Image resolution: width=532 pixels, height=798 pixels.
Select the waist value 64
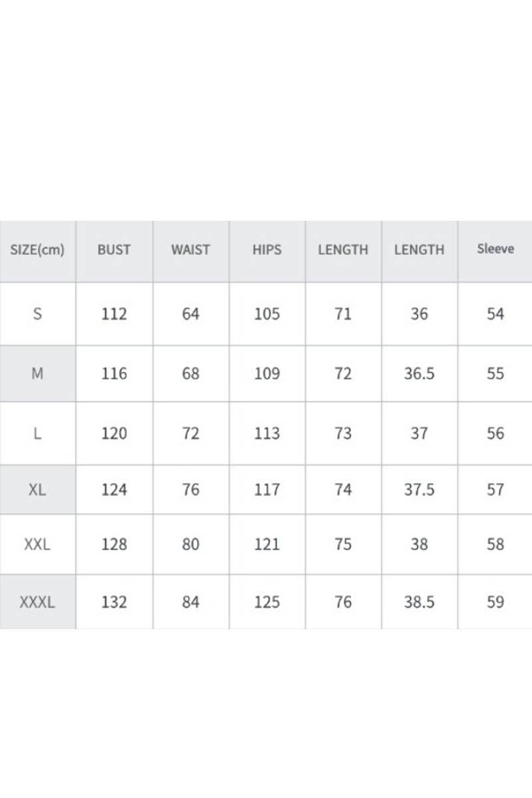(190, 314)
